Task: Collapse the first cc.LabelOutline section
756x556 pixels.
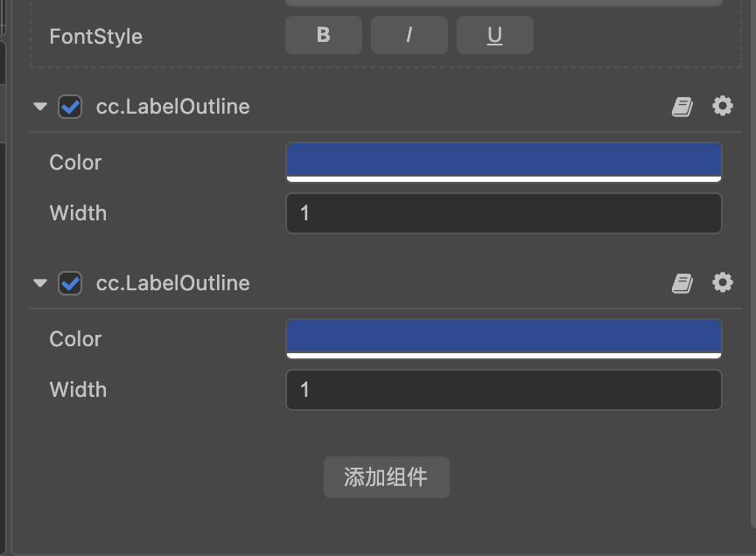Action: pyautogui.click(x=39, y=107)
